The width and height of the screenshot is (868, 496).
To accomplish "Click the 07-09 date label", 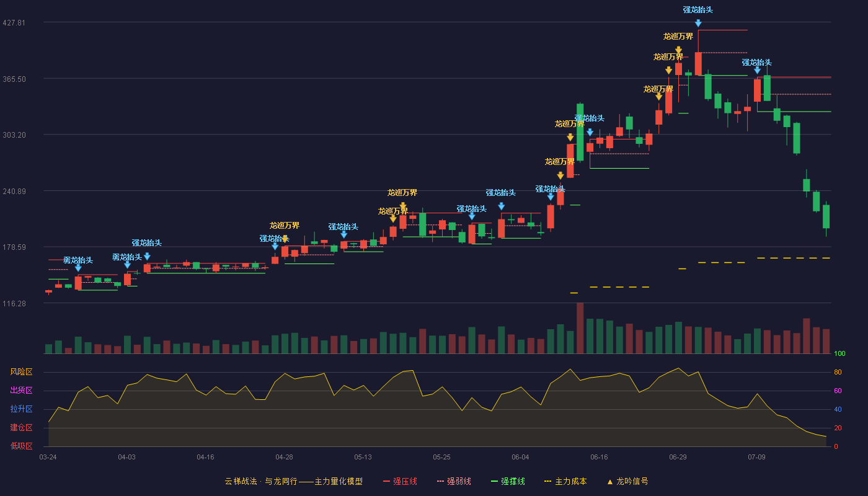I will [x=756, y=457].
